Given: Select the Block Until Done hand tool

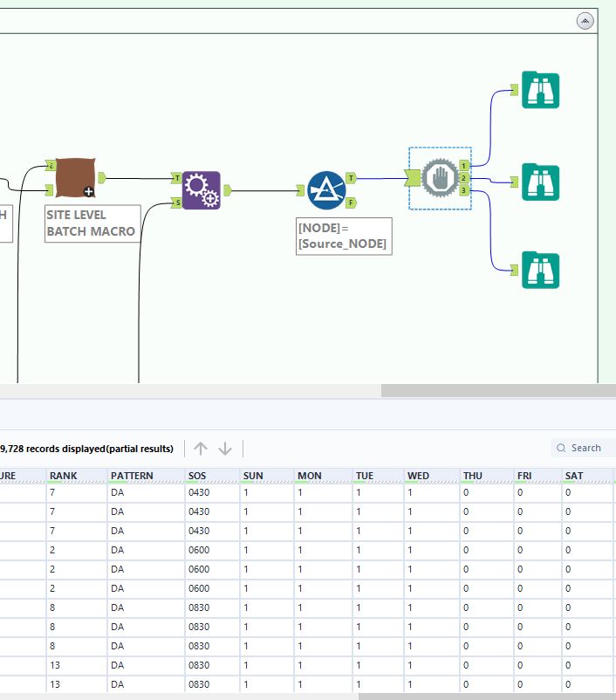Looking at the screenshot, I should click(438, 178).
